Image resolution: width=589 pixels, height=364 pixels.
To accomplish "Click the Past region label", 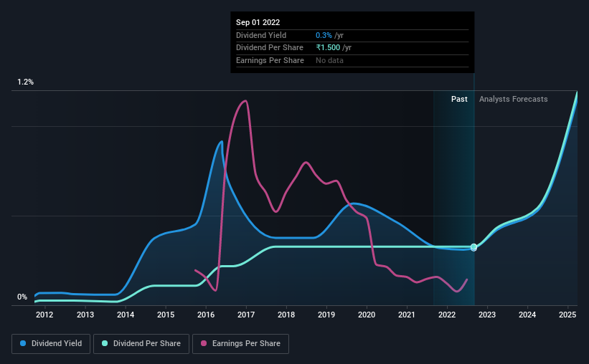I will (459, 99).
